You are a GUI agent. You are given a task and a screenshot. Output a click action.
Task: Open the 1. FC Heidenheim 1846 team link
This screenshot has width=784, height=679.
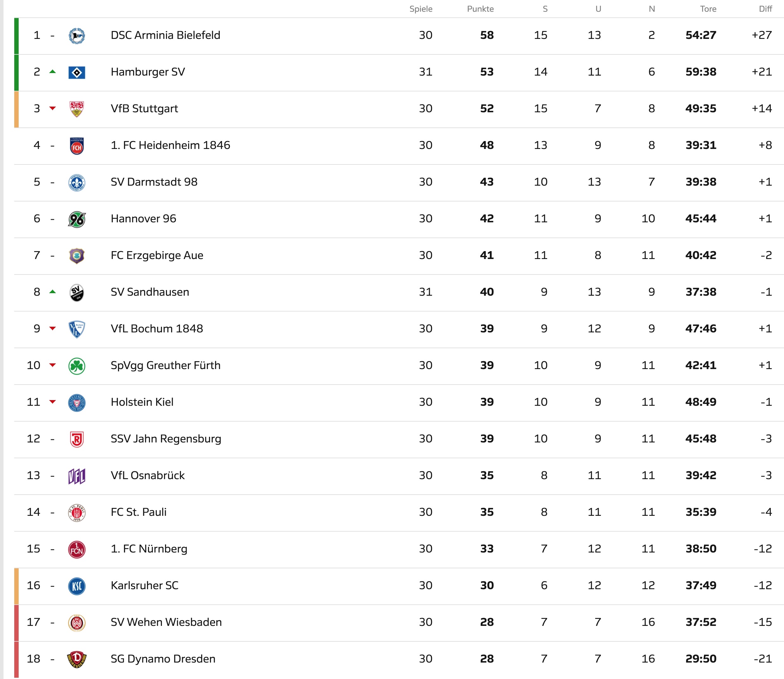pos(170,145)
